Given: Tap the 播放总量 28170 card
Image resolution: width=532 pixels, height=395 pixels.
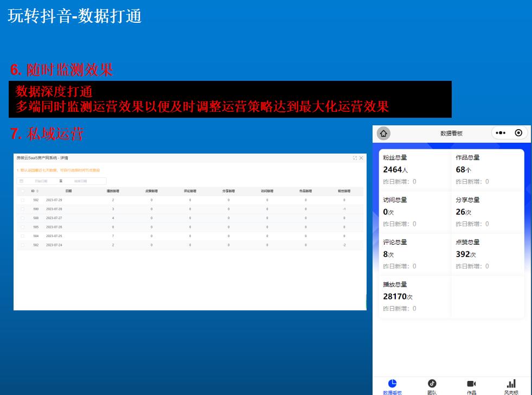Looking at the screenshot, I should (x=415, y=296).
